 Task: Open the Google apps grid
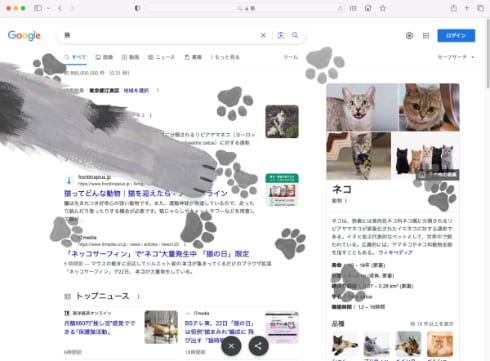[x=426, y=36]
